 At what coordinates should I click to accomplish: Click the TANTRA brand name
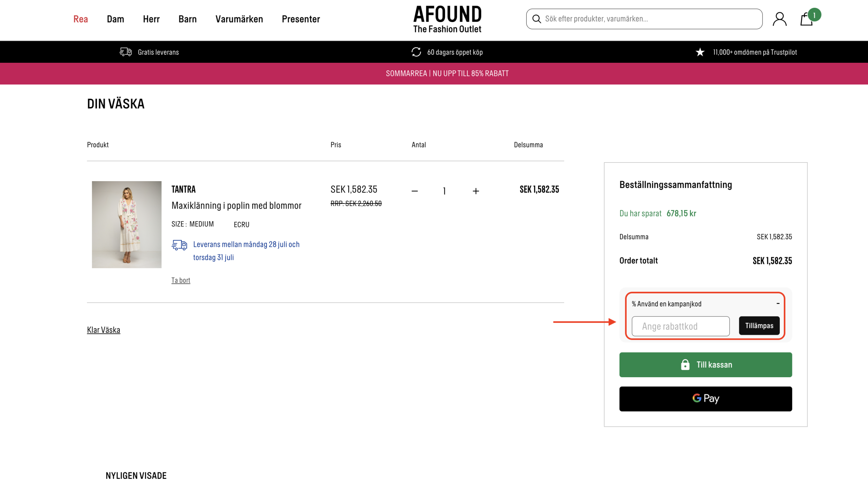pyautogui.click(x=183, y=189)
